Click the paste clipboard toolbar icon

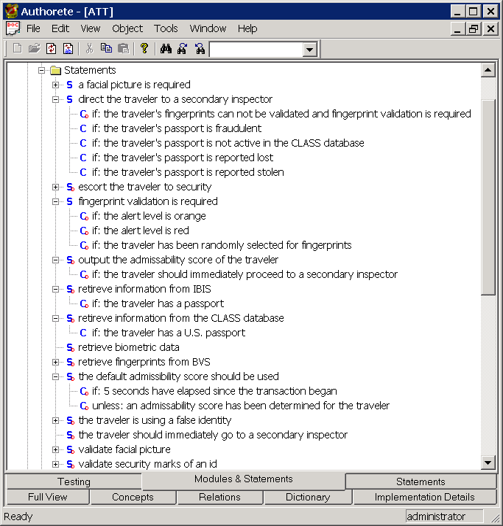tap(123, 49)
